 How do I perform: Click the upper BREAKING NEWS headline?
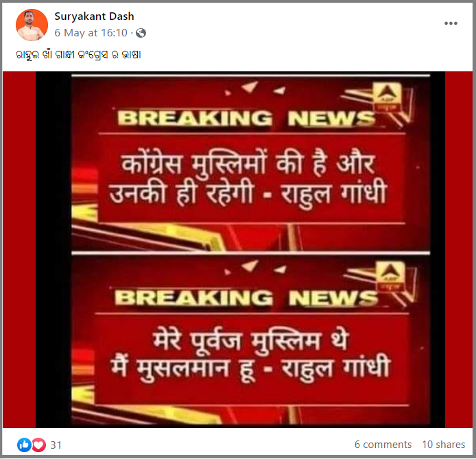(x=246, y=118)
